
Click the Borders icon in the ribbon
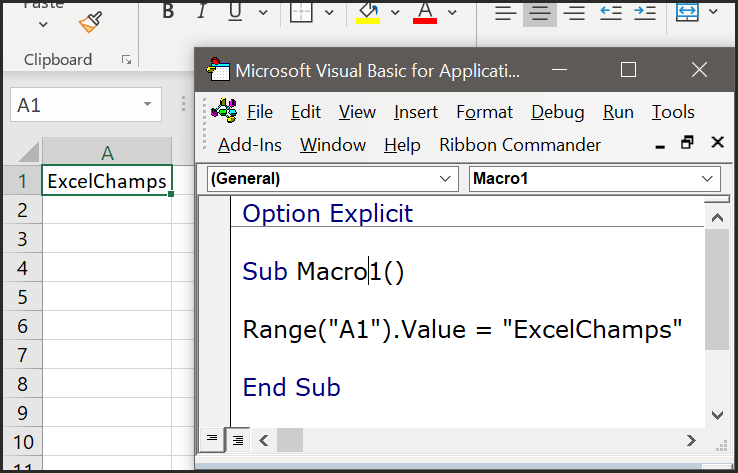(x=301, y=11)
